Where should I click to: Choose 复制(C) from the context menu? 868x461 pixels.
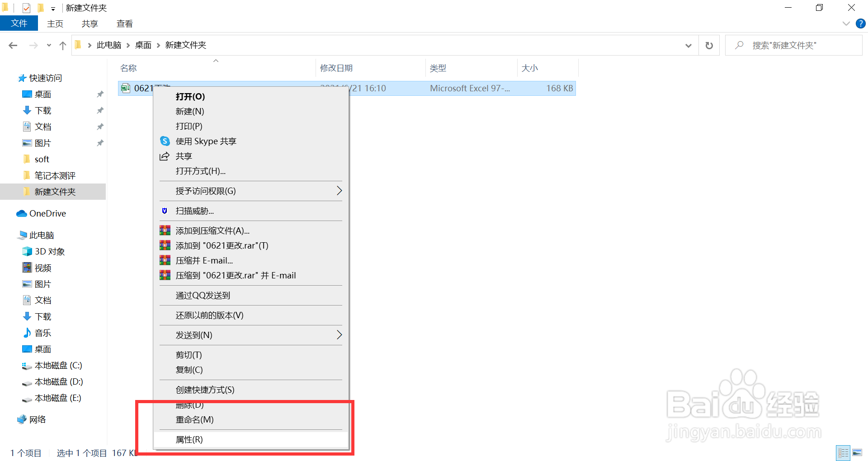click(251, 370)
